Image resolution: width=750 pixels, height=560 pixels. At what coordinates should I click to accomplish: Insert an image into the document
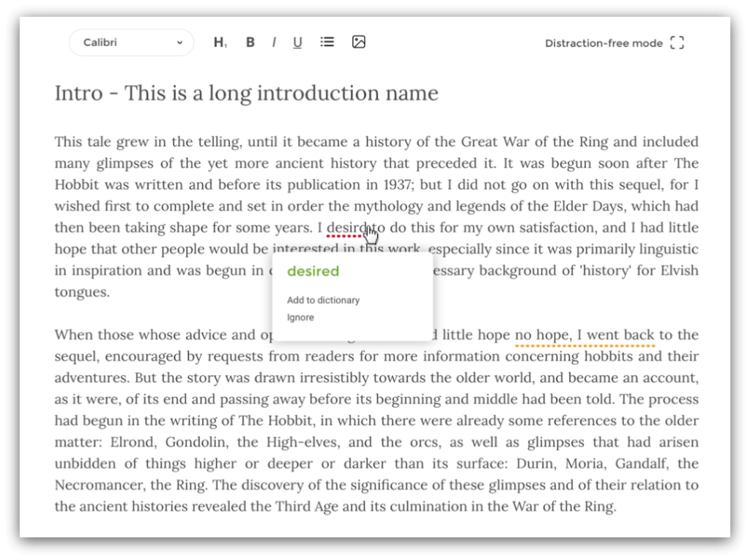[359, 42]
